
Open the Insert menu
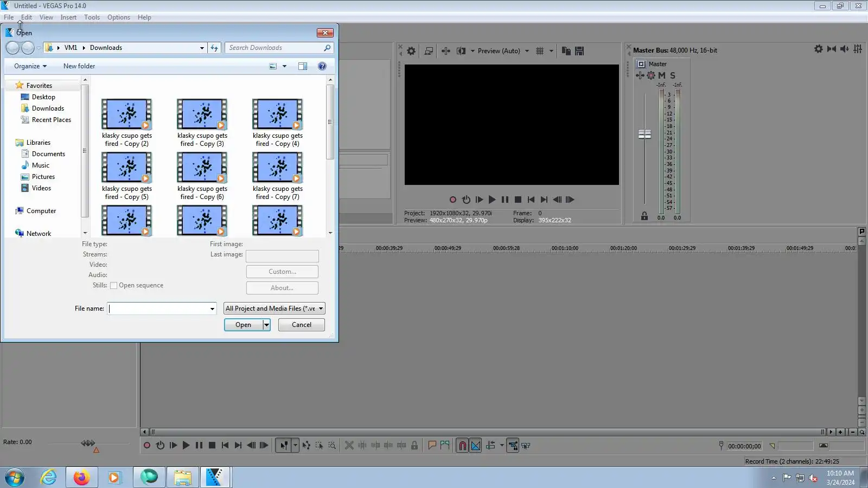[x=68, y=17]
